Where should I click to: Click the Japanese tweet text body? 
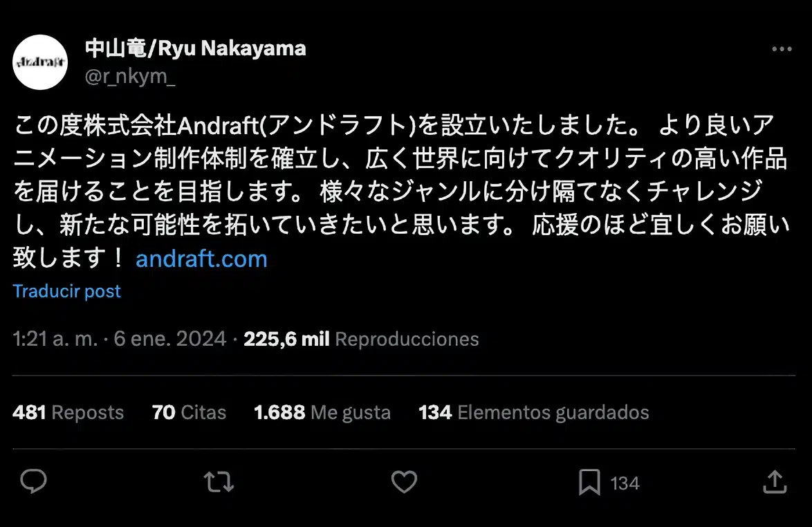(401, 192)
